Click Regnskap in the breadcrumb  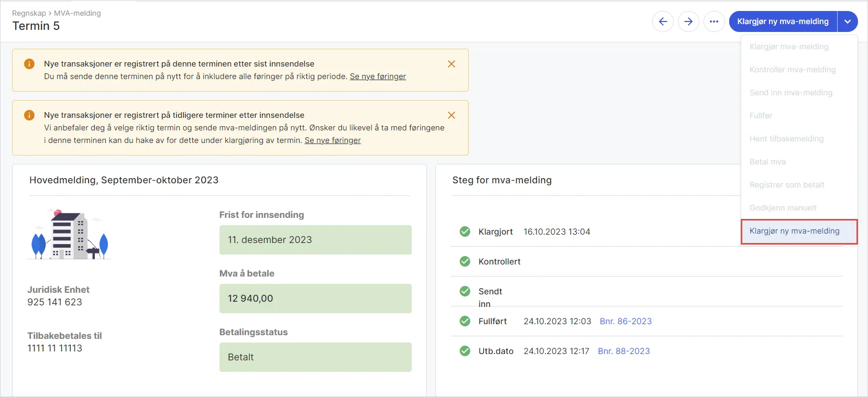[x=29, y=13]
